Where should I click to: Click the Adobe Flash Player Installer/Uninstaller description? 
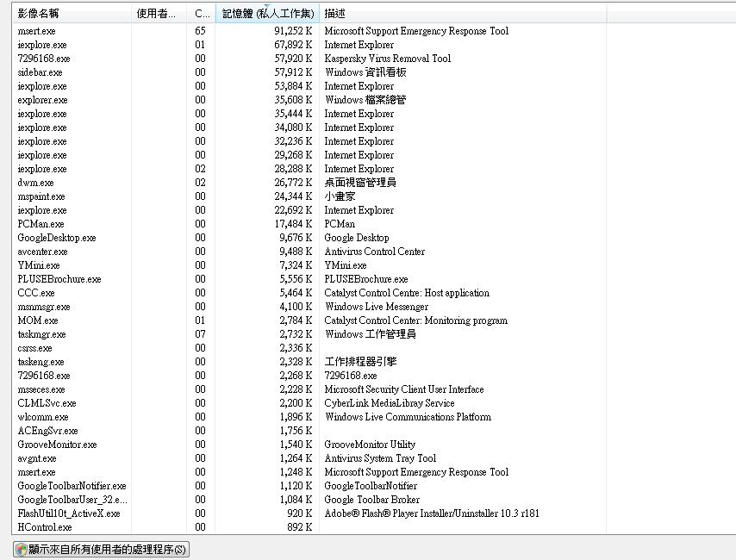432,513
